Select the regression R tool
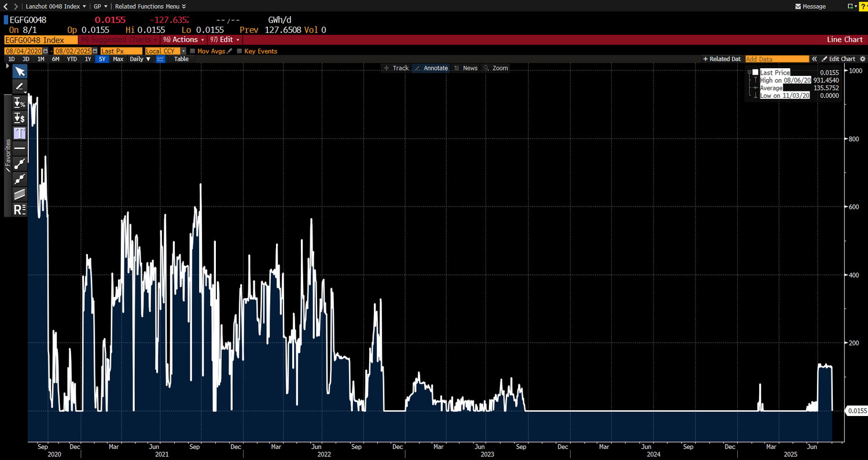This screenshot has height=460, width=868. (x=20, y=209)
